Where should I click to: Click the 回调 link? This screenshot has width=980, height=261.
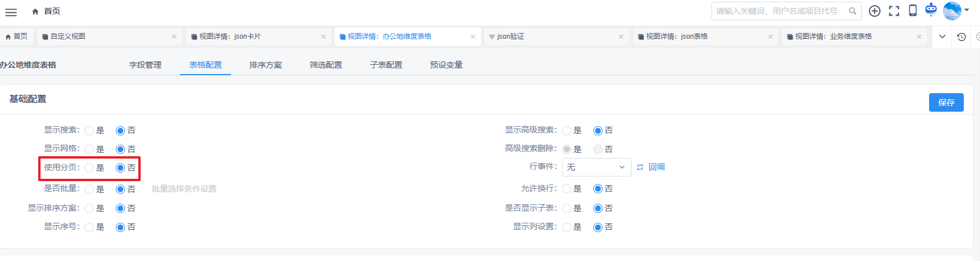point(656,167)
